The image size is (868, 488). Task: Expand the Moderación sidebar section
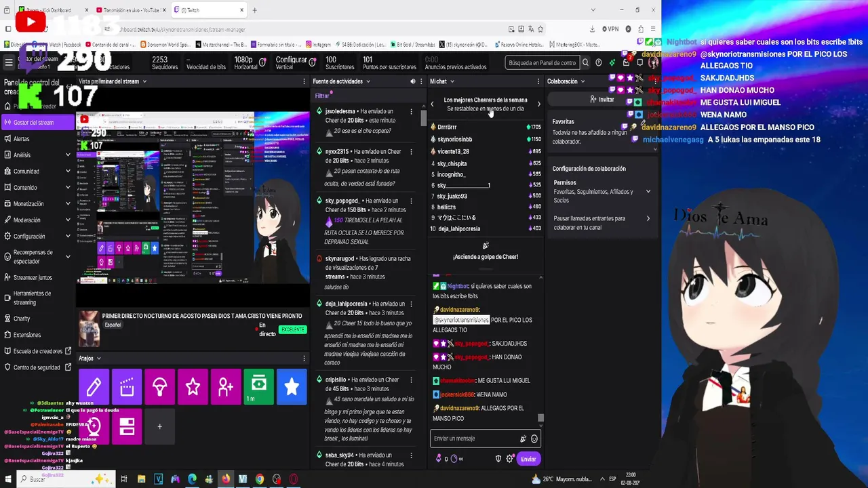point(68,220)
